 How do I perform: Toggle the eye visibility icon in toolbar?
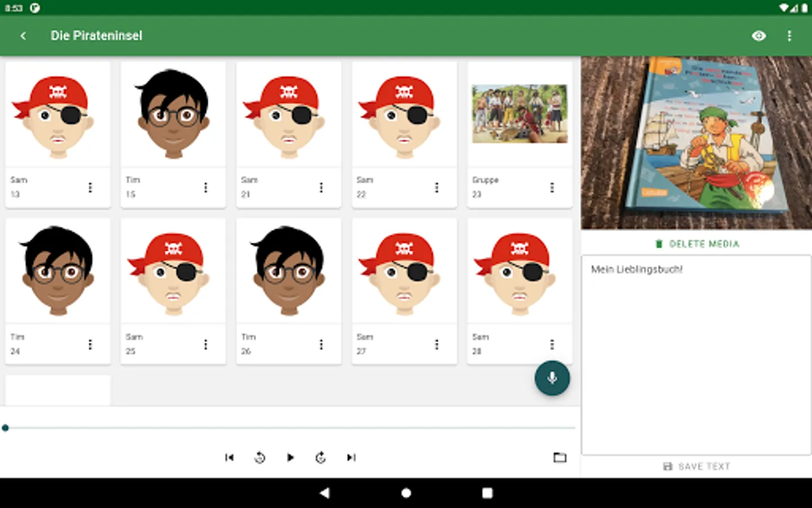[759, 36]
